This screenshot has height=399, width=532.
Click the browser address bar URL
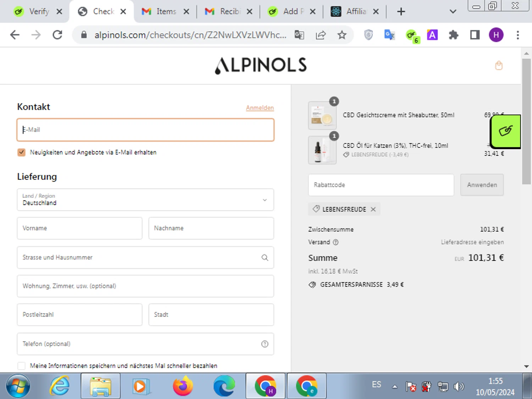[x=190, y=35]
